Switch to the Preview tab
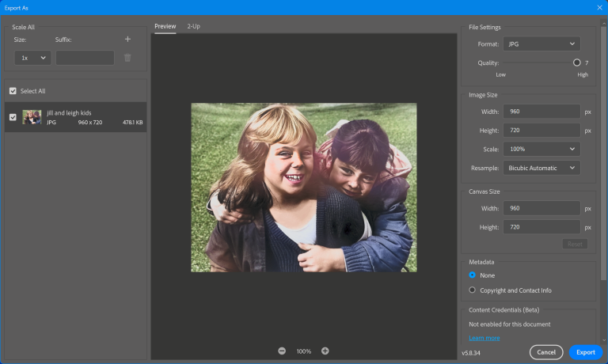Image resolution: width=608 pixels, height=364 pixels. (x=165, y=26)
